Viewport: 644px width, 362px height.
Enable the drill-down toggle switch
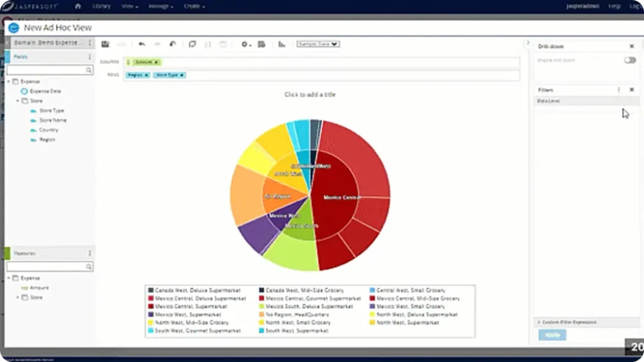(x=630, y=60)
